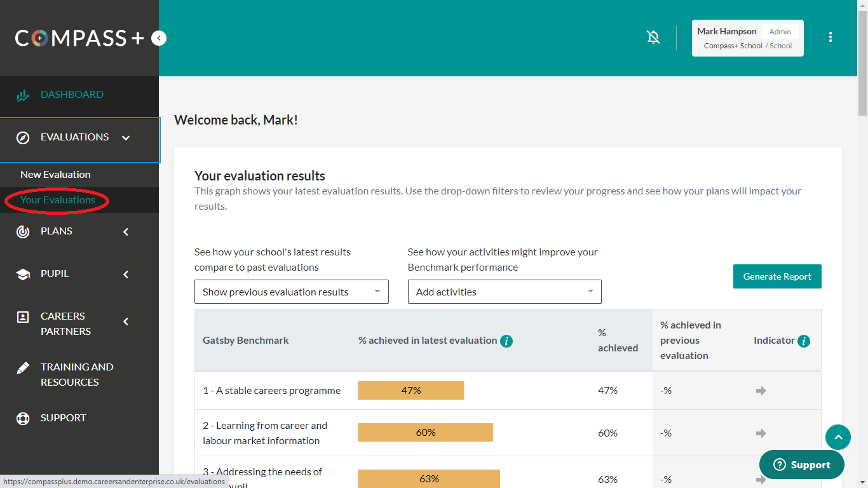This screenshot has width=868, height=488.
Task: Collapse the sidebar with the arrow button
Action: coord(159,39)
